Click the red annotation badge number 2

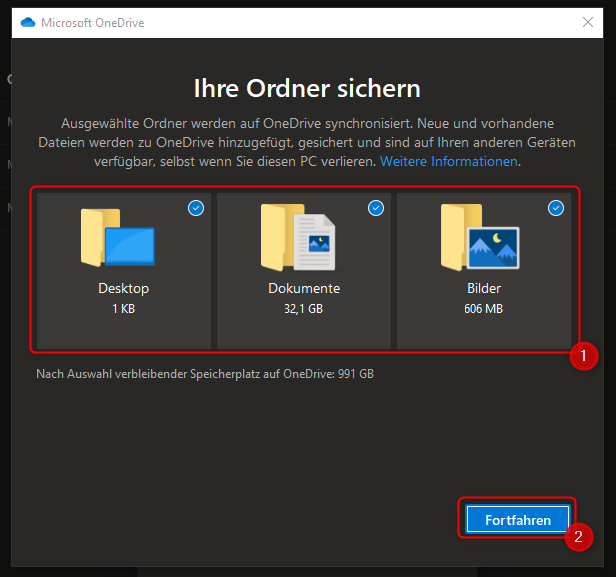tap(577, 535)
